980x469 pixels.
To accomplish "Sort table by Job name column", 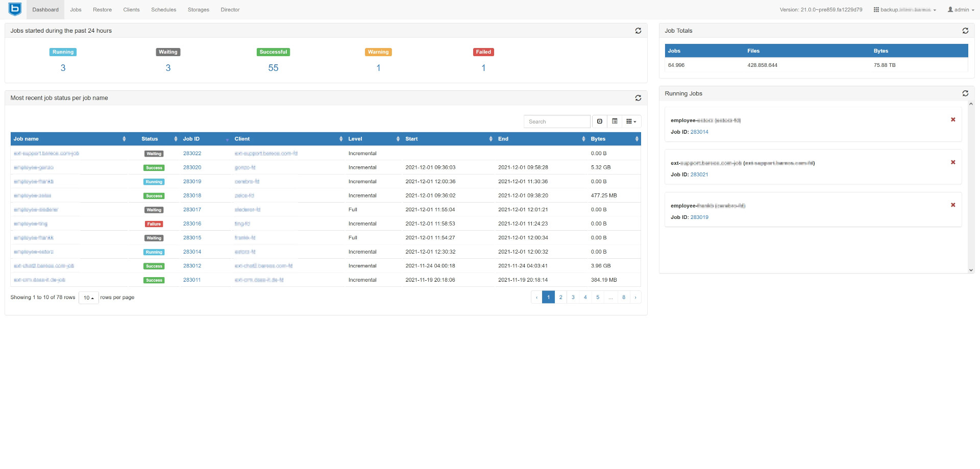I will coord(69,139).
